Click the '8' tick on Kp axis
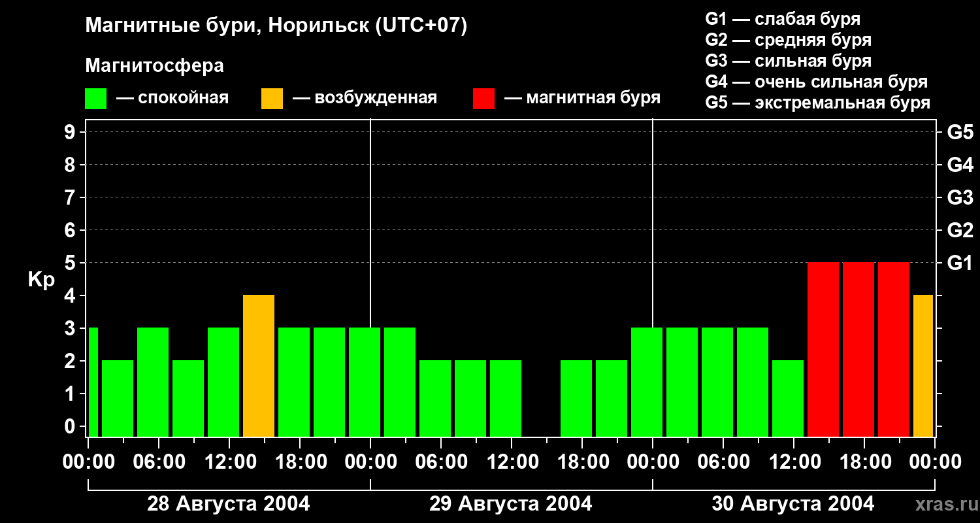980x523 pixels. (x=71, y=165)
